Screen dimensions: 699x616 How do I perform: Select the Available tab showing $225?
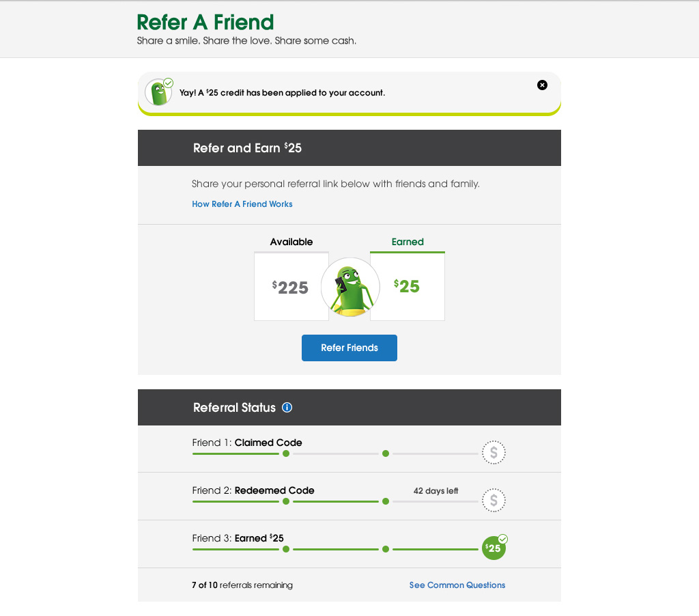[x=291, y=279]
